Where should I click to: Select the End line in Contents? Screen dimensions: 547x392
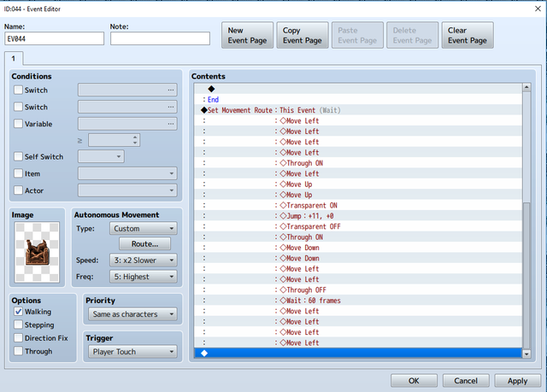tap(358, 100)
